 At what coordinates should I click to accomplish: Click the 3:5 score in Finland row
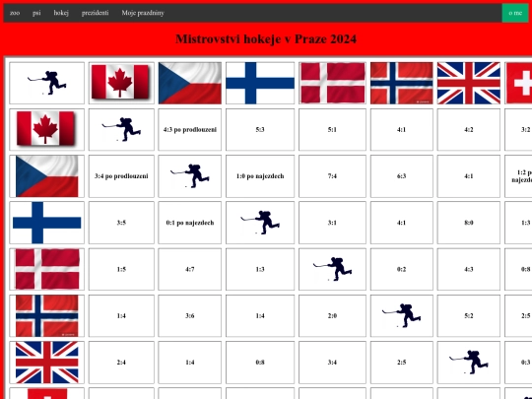[x=121, y=223]
